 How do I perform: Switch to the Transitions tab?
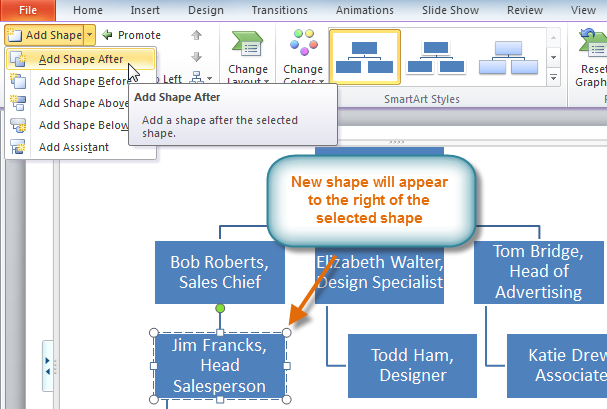(x=279, y=10)
